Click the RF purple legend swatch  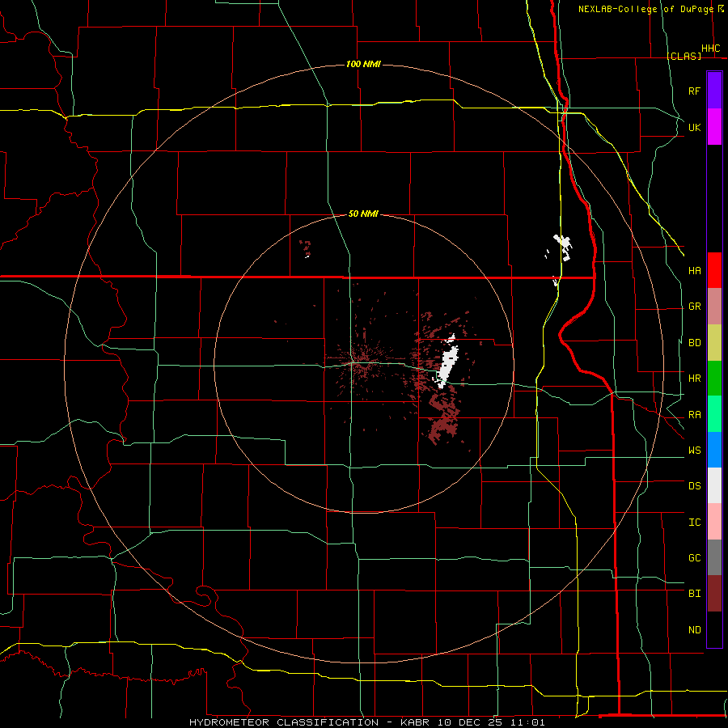[x=714, y=91]
